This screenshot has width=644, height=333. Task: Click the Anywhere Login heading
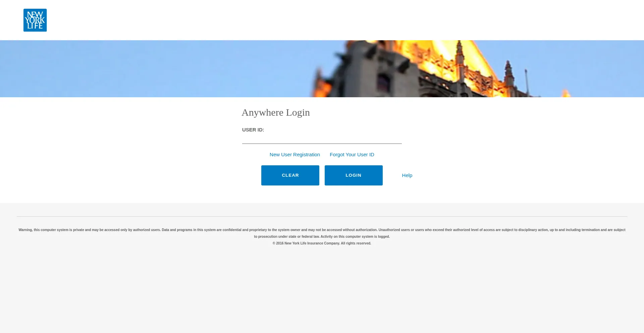(275, 112)
